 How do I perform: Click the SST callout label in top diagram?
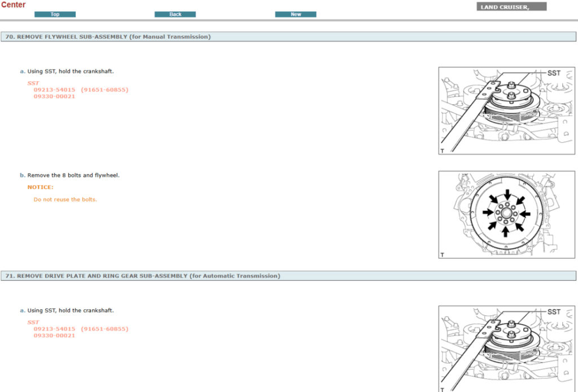click(x=554, y=73)
